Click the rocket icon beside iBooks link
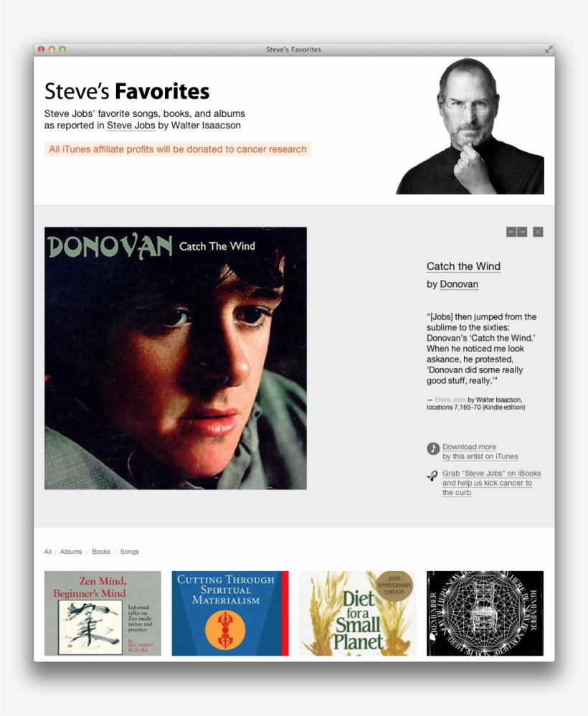Image resolution: width=588 pixels, height=716 pixels. click(x=432, y=476)
